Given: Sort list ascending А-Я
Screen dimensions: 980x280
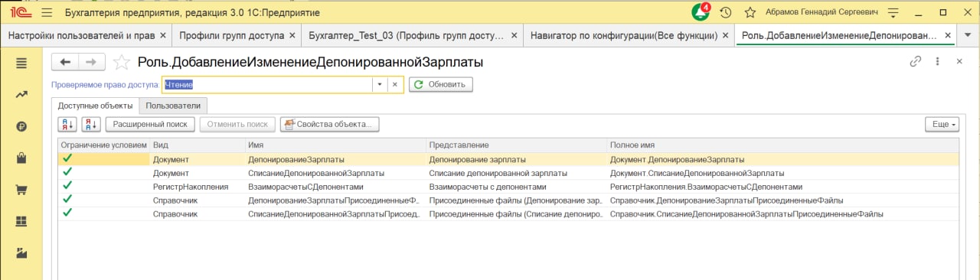Looking at the screenshot, I should pos(67,124).
